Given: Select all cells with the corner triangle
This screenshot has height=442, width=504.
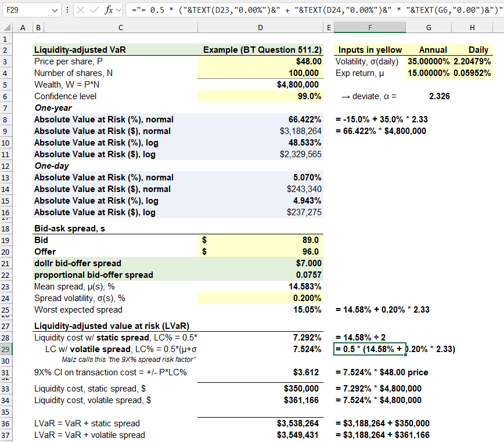Looking at the screenshot, I should point(6,27).
